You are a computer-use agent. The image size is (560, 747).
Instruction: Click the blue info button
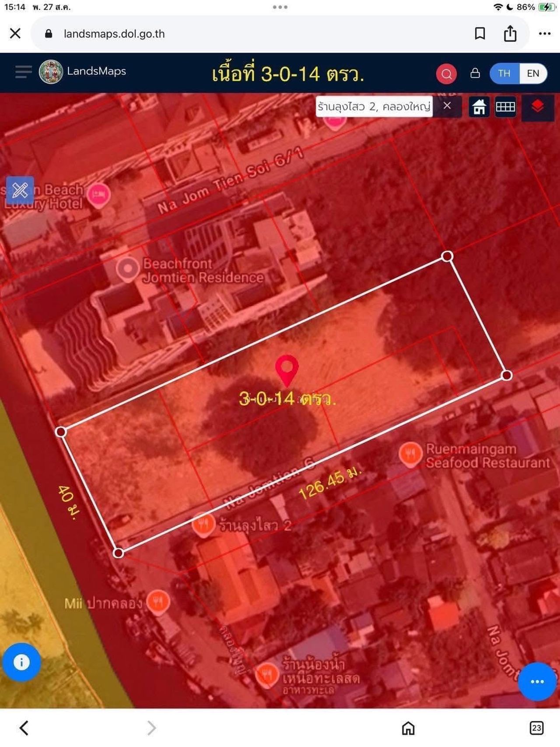(x=21, y=662)
